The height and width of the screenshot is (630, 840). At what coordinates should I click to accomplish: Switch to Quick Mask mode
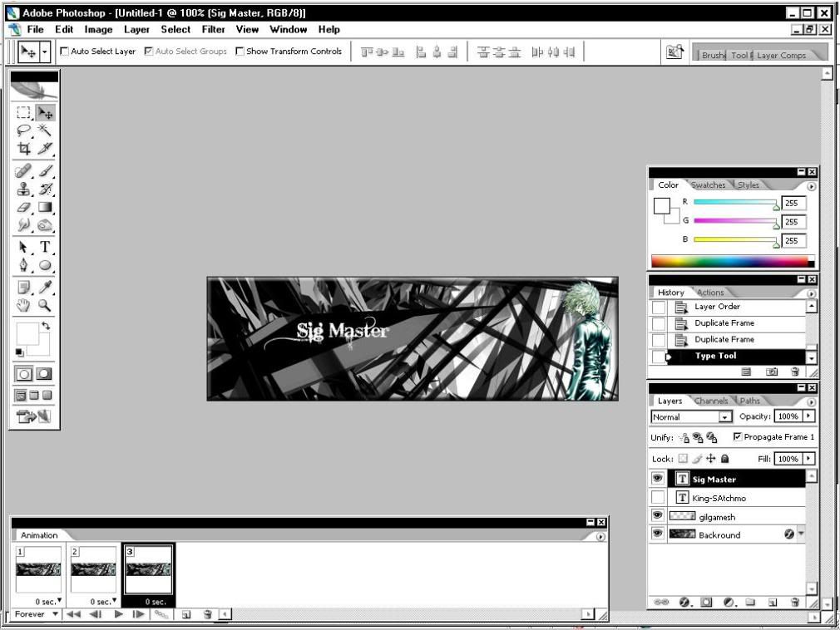point(44,374)
